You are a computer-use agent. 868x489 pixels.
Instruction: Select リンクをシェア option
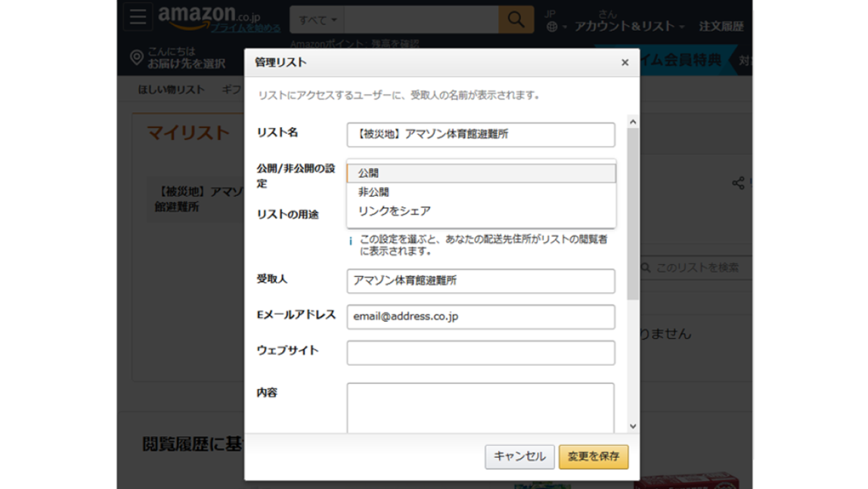481,211
